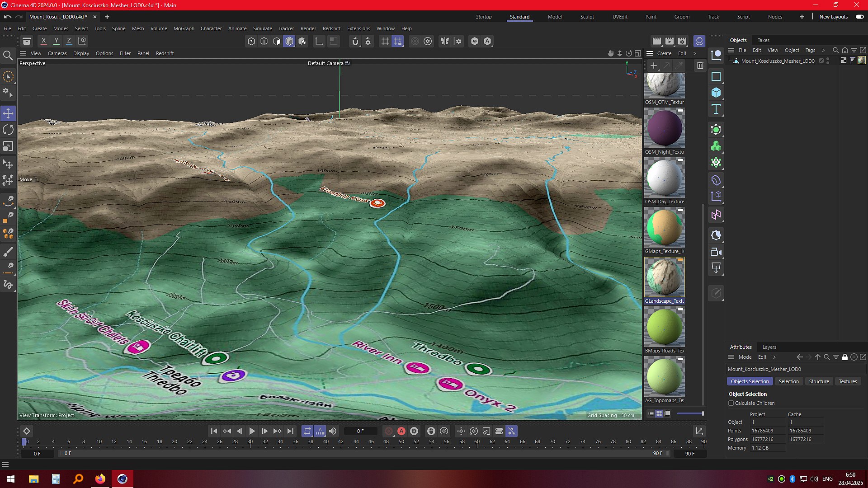
Task: Toggle timeline loop playback mode
Action: pos(307,431)
